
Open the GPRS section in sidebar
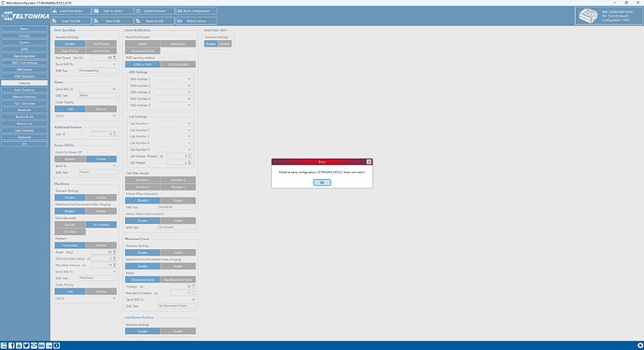(x=24, y=49)
